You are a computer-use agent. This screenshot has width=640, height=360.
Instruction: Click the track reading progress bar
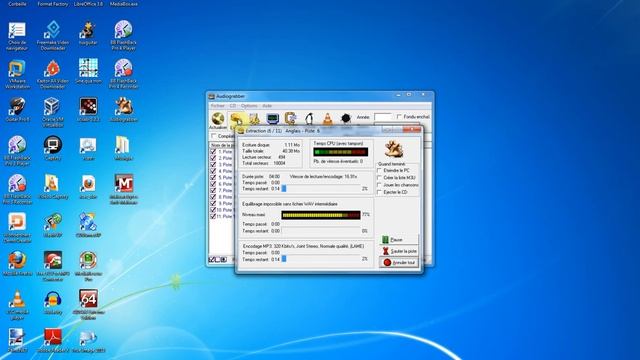click(x=321, y=189)
